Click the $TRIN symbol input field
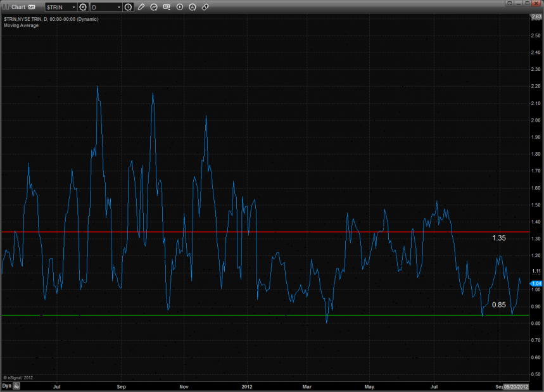This screenshot has height=392, width=544. pos(57,7)
